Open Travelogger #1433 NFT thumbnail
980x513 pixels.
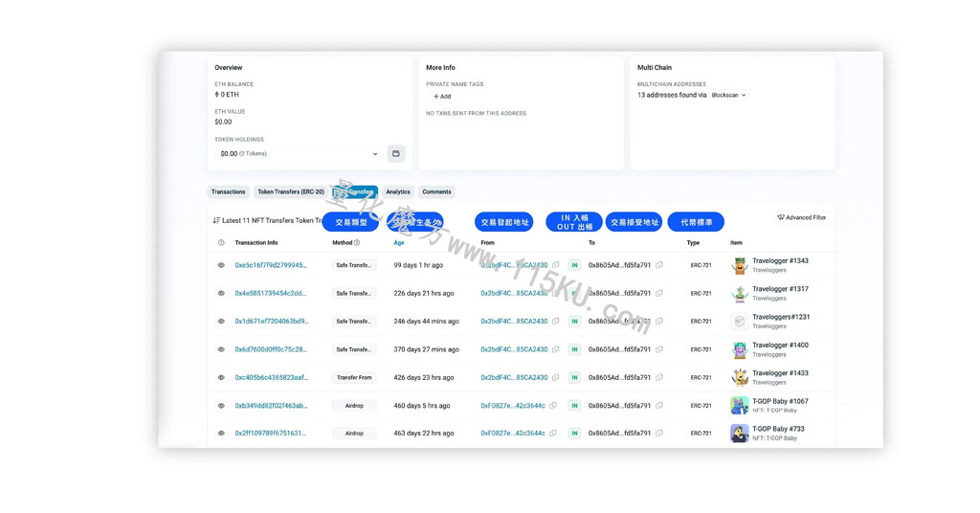740,378
